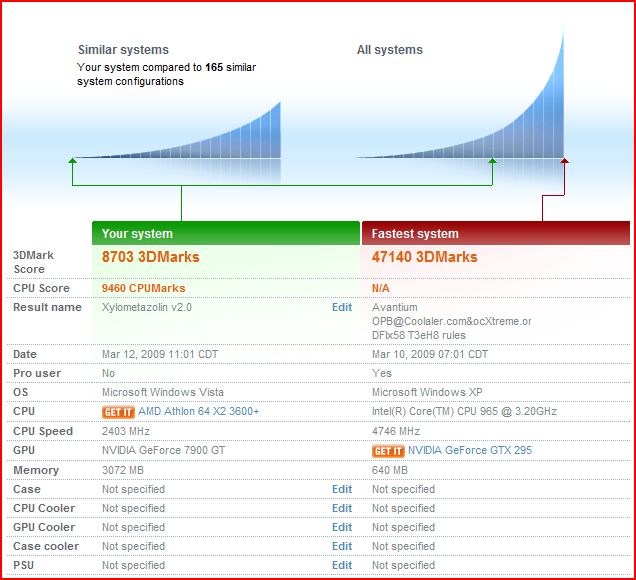
Task: Click the 9460 CPUMarks value
Action: (144, 288)
